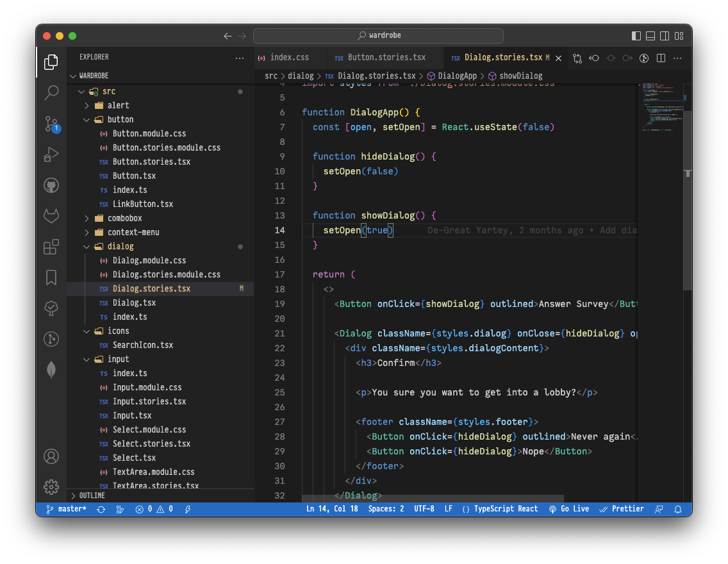Viewport: 728px width, 564px height.
Task: Open the Run and Debug view
Action: click(51, 154)
